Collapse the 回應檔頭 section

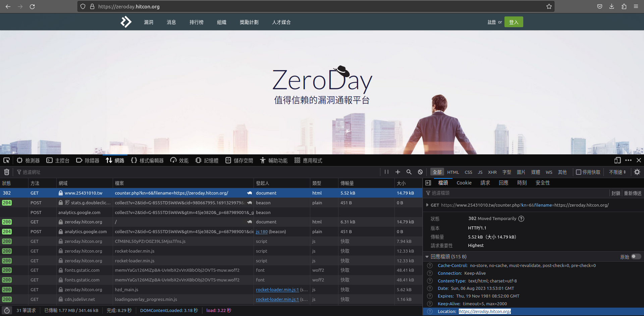tap(427, 257)
